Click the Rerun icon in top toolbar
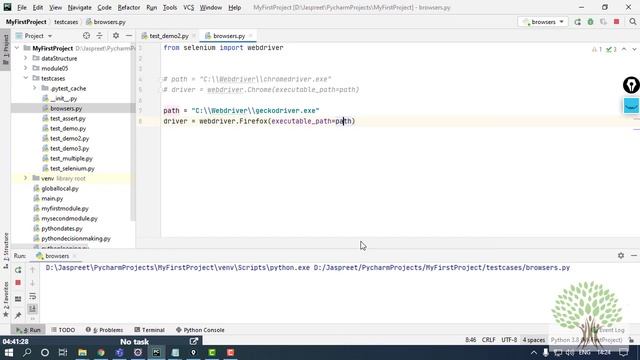The width and height of the screenshot is (640, 360). tap(578, 22)
